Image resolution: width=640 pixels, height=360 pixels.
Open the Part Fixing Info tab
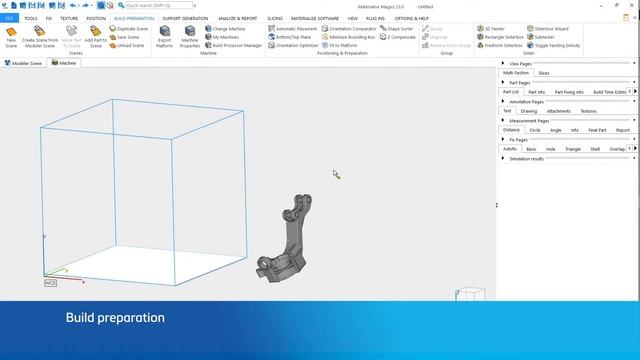pyautogui.click(x=569, y=92)
